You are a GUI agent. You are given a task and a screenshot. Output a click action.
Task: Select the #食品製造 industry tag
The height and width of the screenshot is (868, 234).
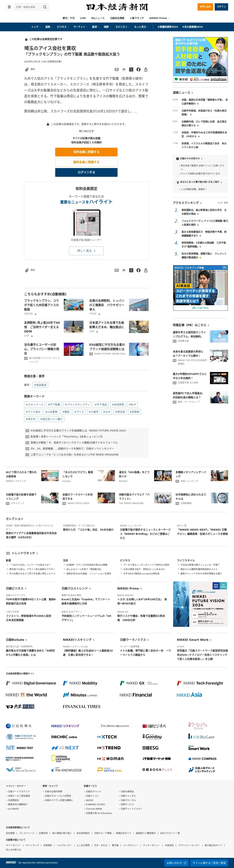pos(40,385)
